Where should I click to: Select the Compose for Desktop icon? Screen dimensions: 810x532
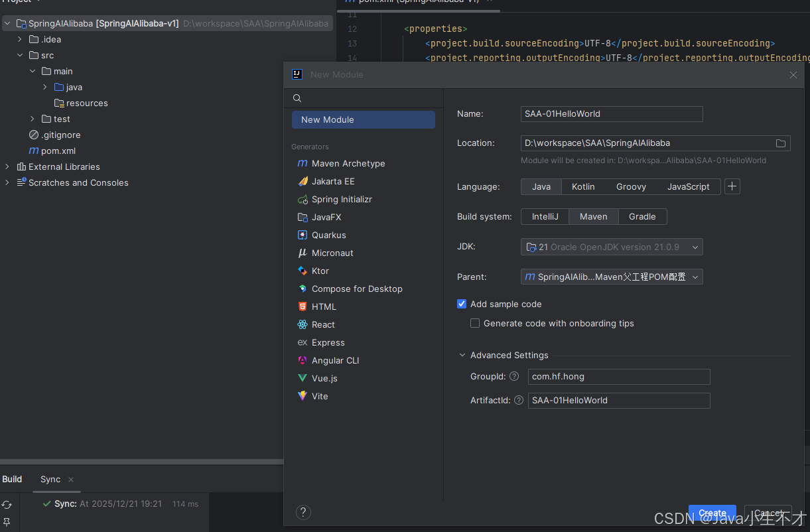point(303,289)
